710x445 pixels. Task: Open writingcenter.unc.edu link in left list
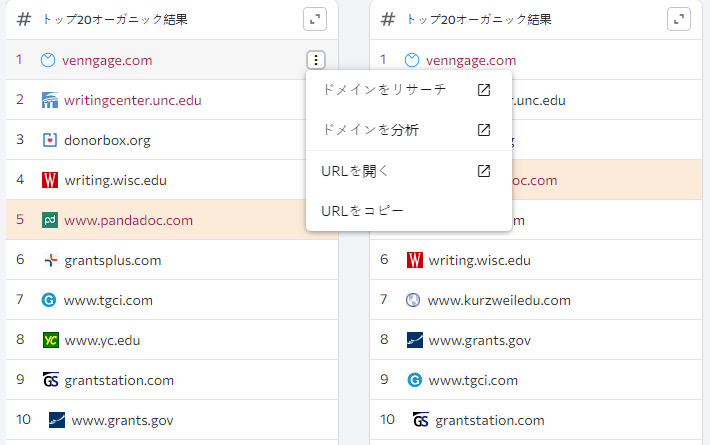pyautogui.click(x=133, y=100)
